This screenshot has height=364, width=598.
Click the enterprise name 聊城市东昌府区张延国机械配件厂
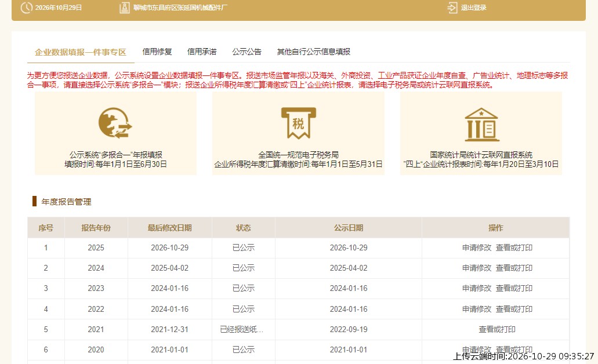click(180, 8)
